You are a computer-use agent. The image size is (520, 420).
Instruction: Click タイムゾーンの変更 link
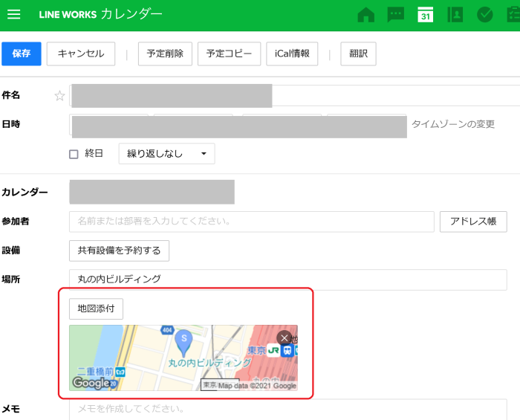pyautogui.click(x=453, y=124)
